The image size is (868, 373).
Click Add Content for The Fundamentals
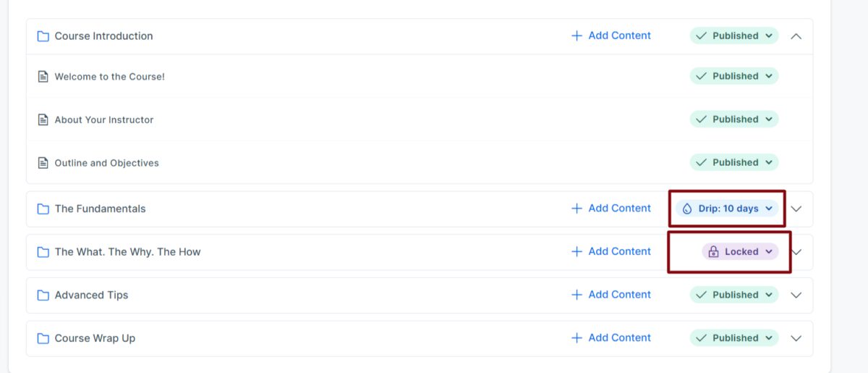(x=611, y=208)
